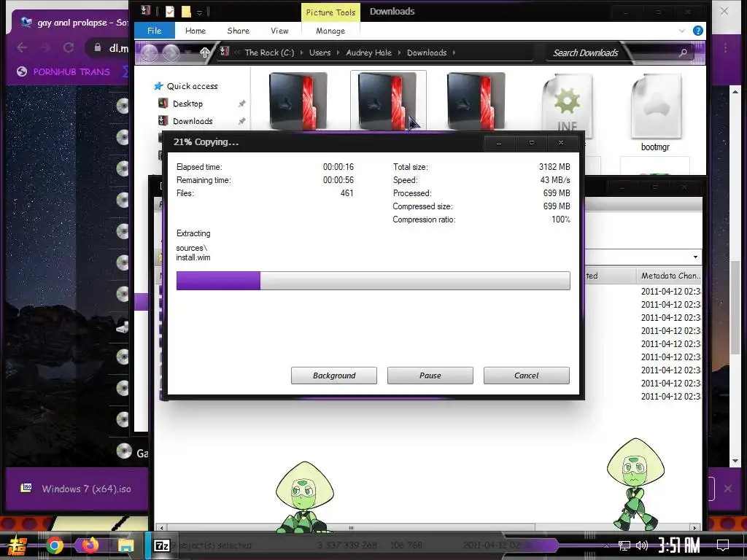Open the notification center icon

point(723,545)
